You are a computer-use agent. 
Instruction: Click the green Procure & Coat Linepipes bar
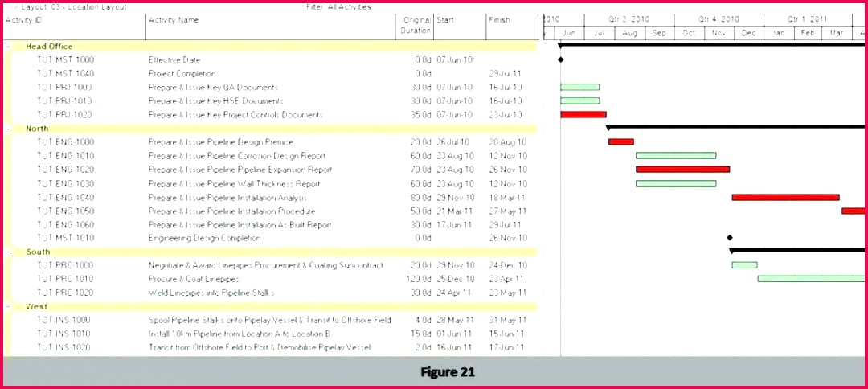(x=812, y=279)
